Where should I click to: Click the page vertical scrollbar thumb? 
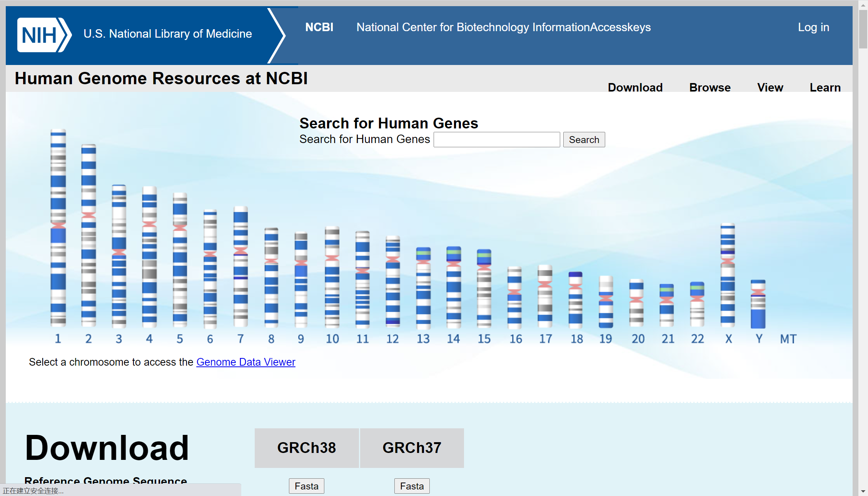click(863, 29)
